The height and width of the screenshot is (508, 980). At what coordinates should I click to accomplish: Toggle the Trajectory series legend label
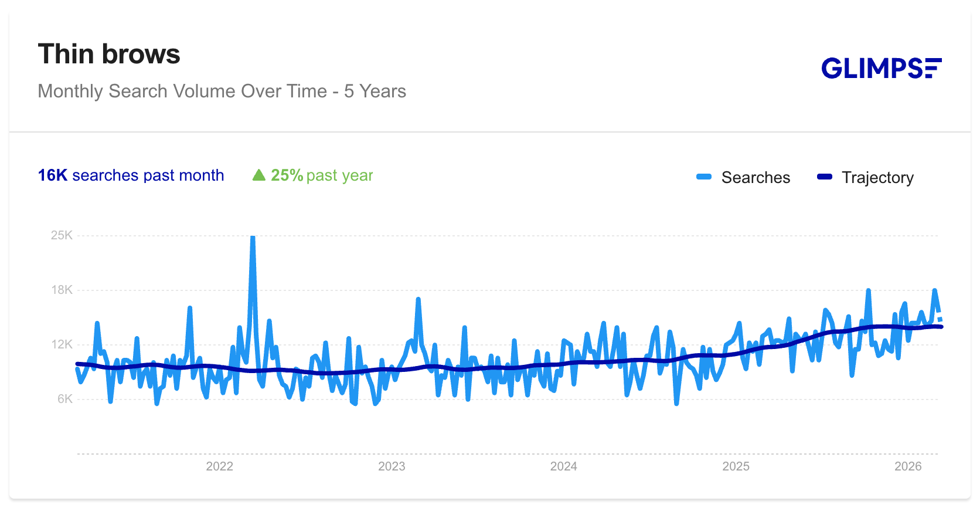[877, 178]
